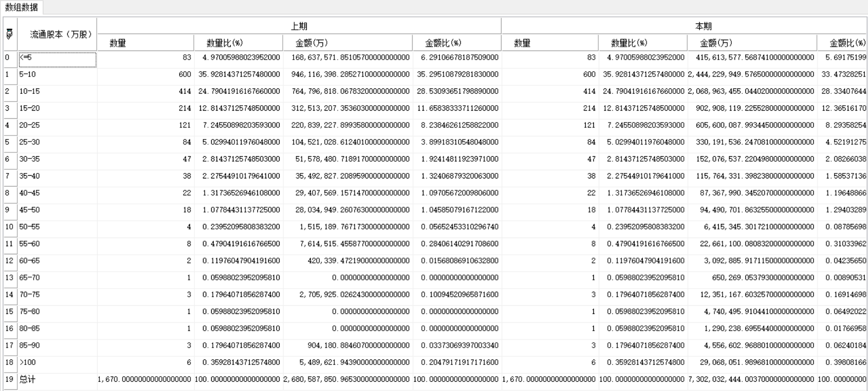Select the 本期 group header

703,26
